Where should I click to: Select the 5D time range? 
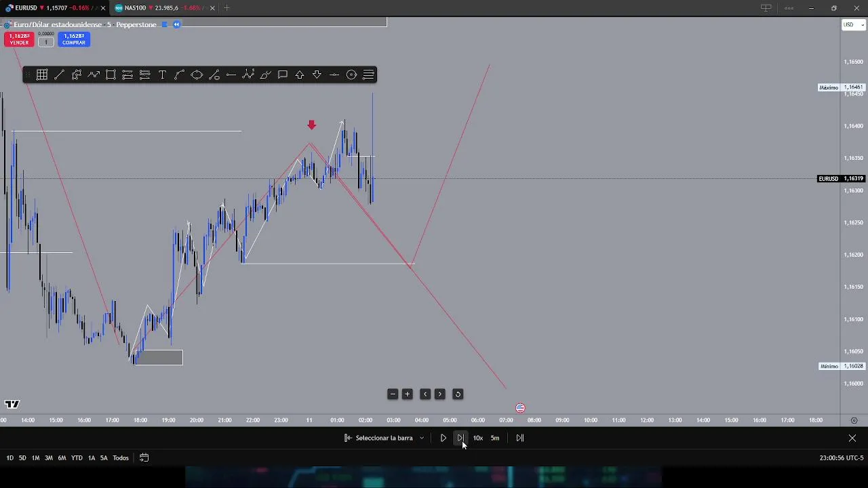point(22,458)
